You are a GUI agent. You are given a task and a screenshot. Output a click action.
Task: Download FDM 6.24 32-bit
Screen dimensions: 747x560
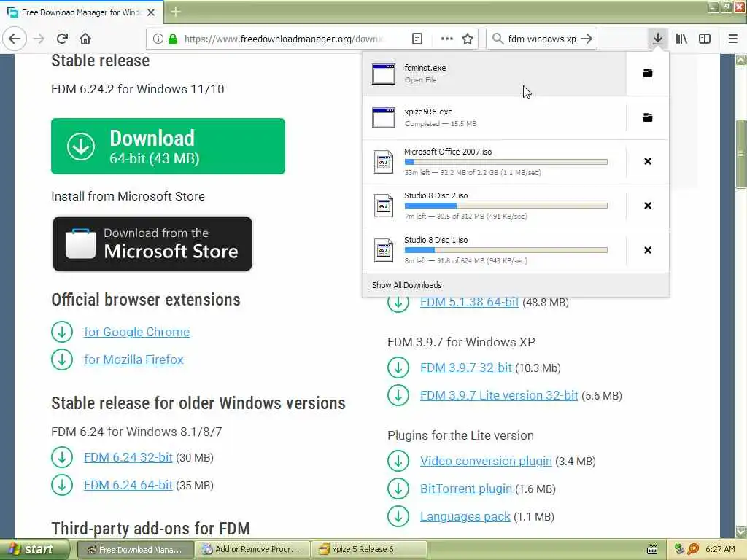(128, 458)
